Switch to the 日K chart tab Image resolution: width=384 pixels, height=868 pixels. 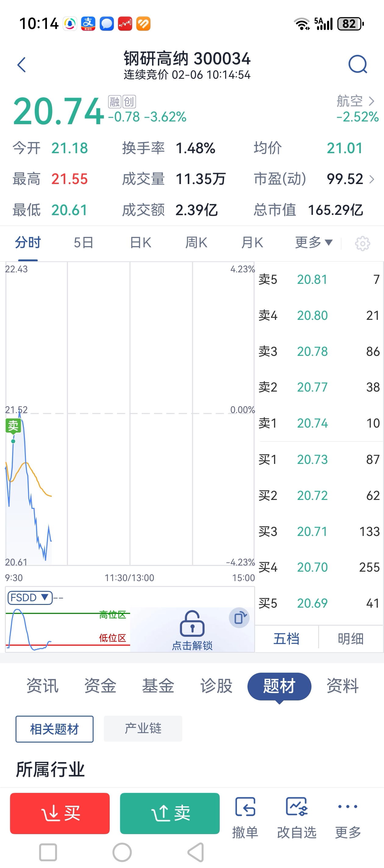(140, 243)
